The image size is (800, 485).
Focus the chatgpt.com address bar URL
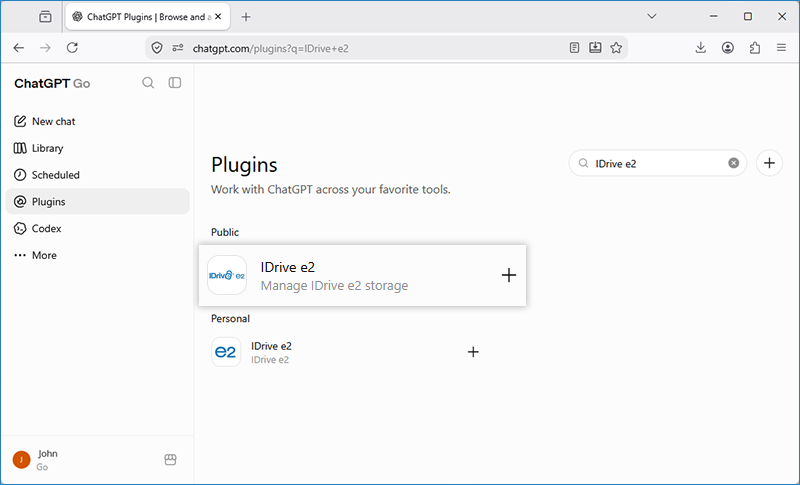pos(270,48)
